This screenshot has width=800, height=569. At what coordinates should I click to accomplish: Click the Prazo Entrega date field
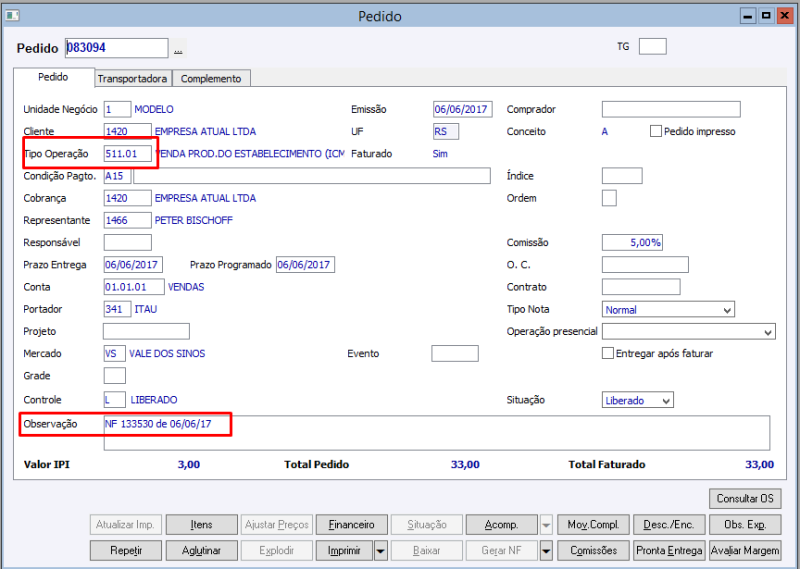[133, 265]
